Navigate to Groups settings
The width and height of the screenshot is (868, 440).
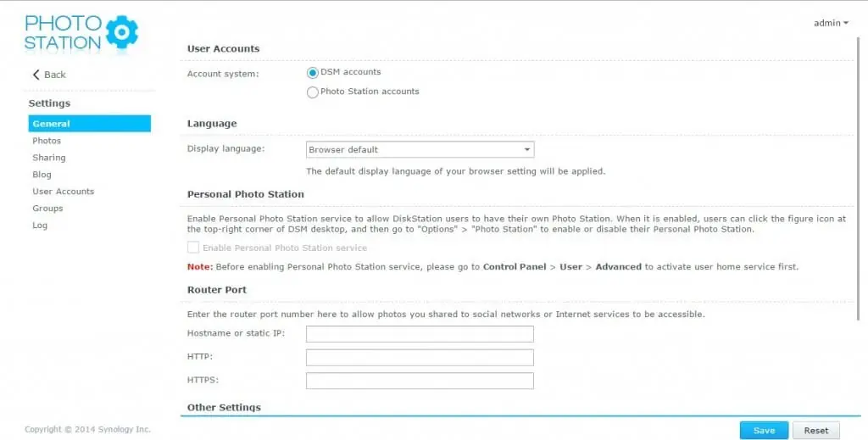[x=47, y=209]
